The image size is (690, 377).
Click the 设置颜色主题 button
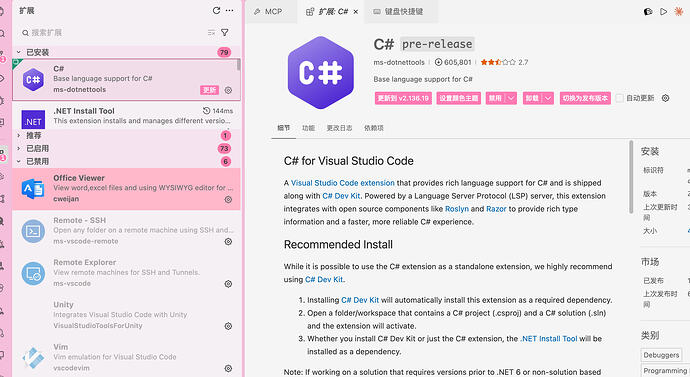coord(459,98)
